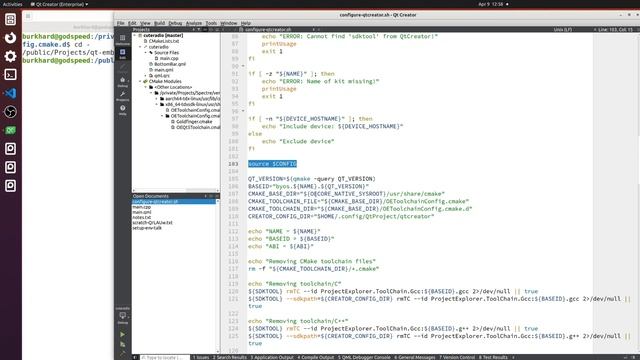Toggle the left sidebar button in status bar
Image resolution: width=640 pixels, height=360 pixels.
135,357
